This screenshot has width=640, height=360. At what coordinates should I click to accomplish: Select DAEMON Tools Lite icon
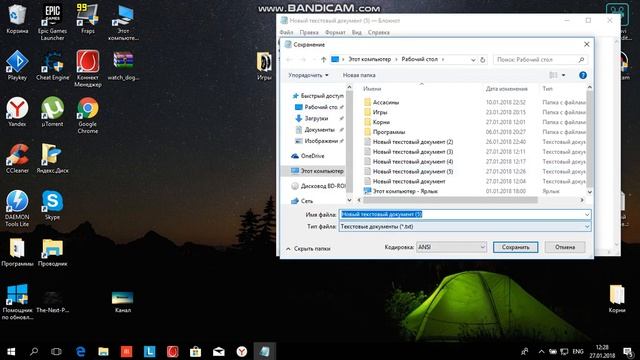pos(17,208)
